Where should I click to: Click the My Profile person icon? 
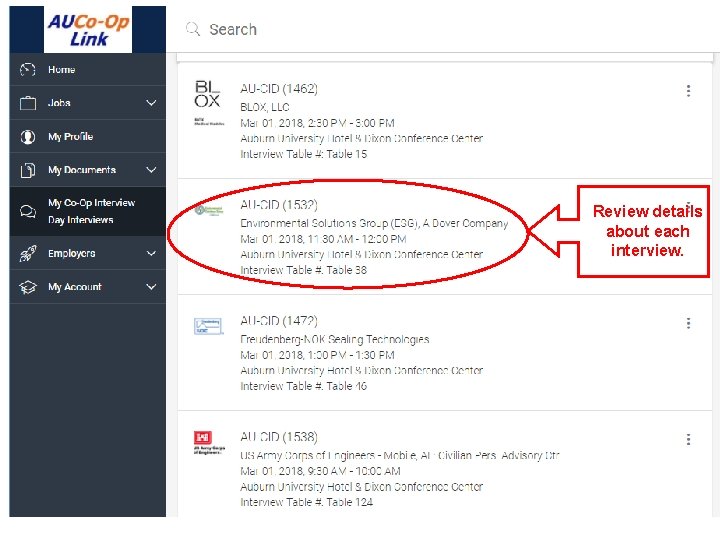pyautogui.click(x=28, y=137)
